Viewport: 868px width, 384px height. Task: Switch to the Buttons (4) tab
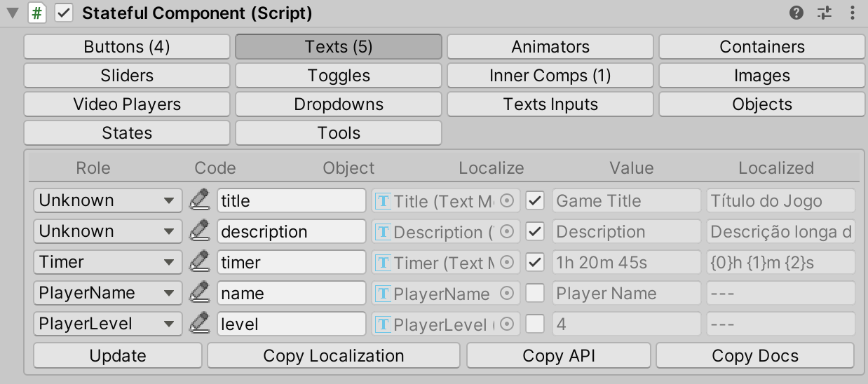point(127,47)
